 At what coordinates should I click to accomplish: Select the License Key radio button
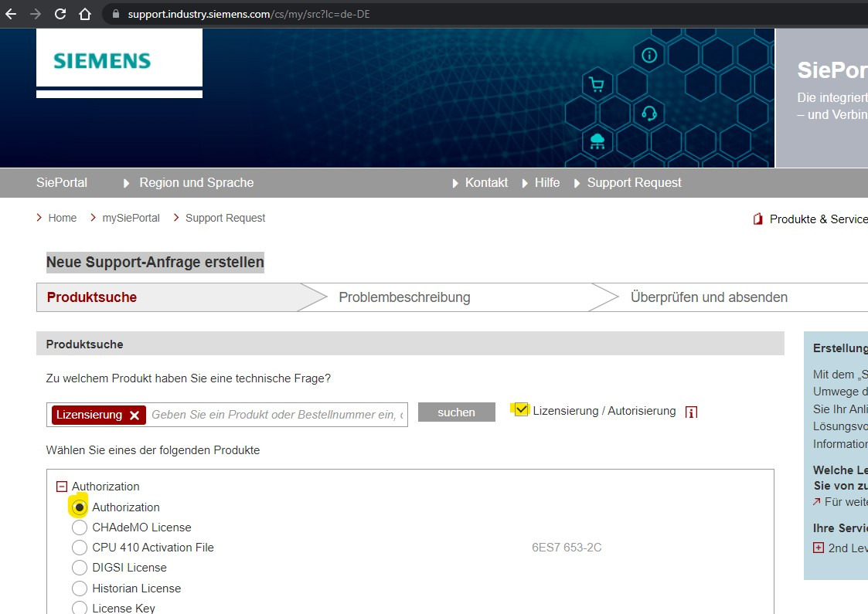79,608
